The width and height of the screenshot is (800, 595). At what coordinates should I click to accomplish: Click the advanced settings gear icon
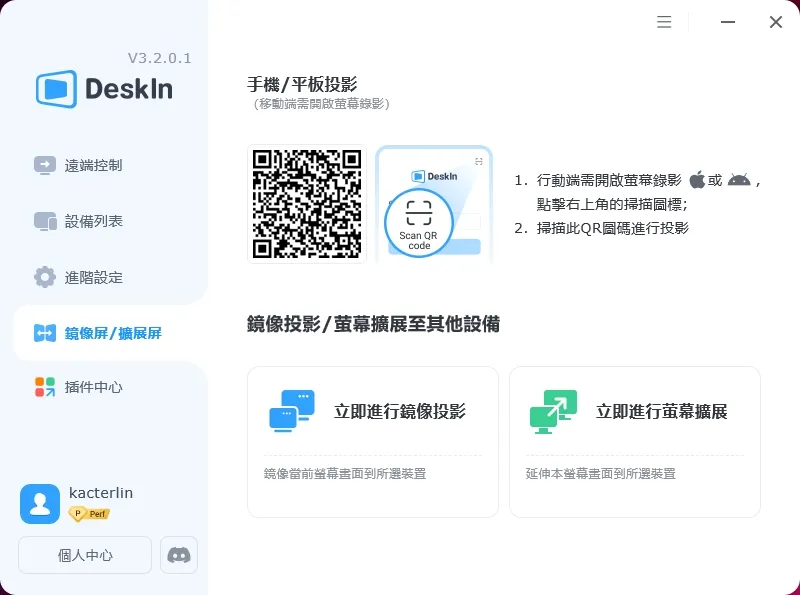[x=45, y=277]
